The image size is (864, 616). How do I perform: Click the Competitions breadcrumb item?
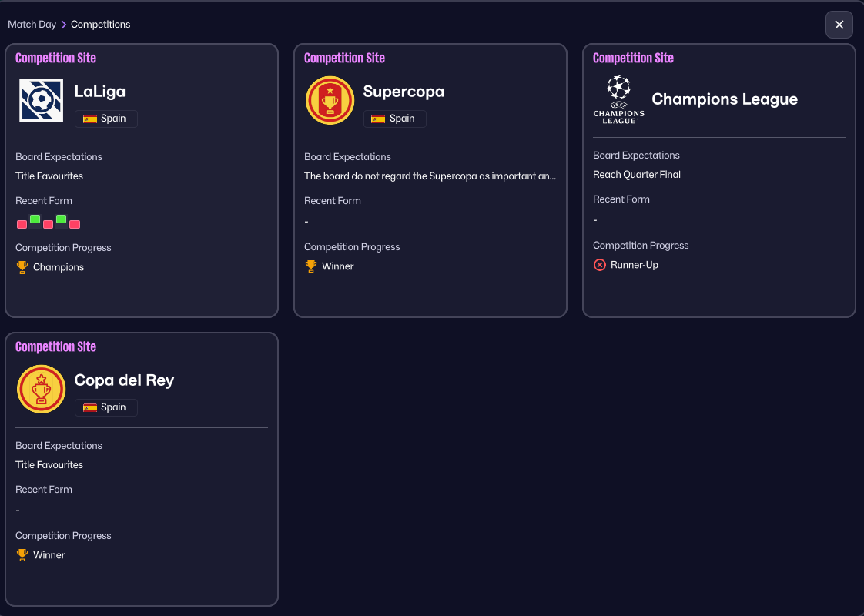101,25
